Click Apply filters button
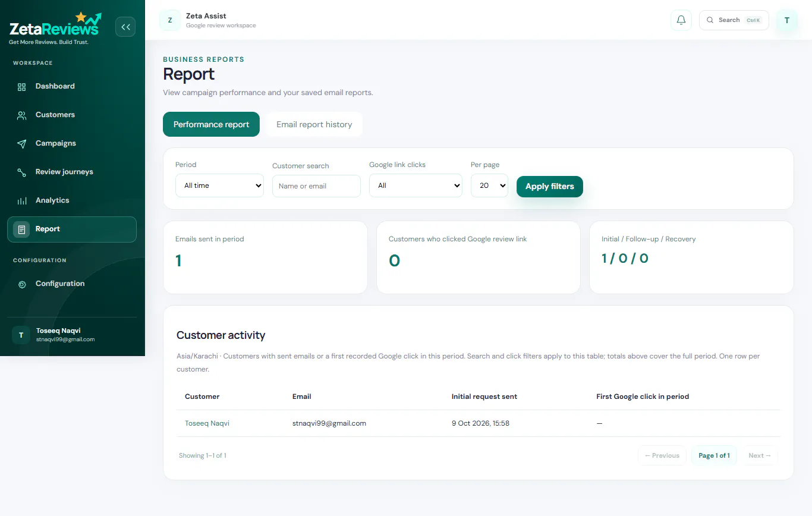Screen dimensions: 812x516 point(550,186)
